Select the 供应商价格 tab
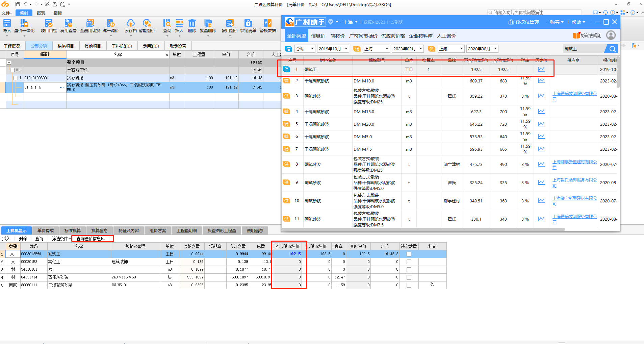 [393, 36]
